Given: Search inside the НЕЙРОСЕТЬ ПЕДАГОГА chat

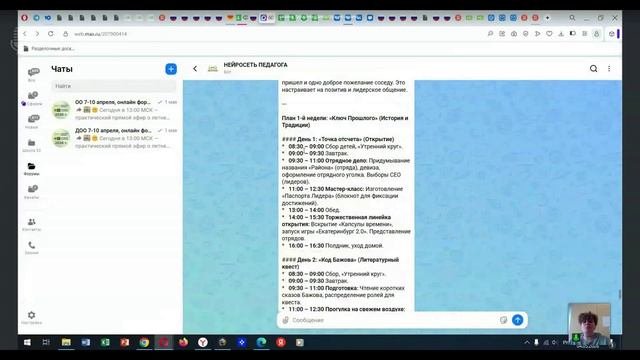Looking at the screenshot, I should (593, 69).
